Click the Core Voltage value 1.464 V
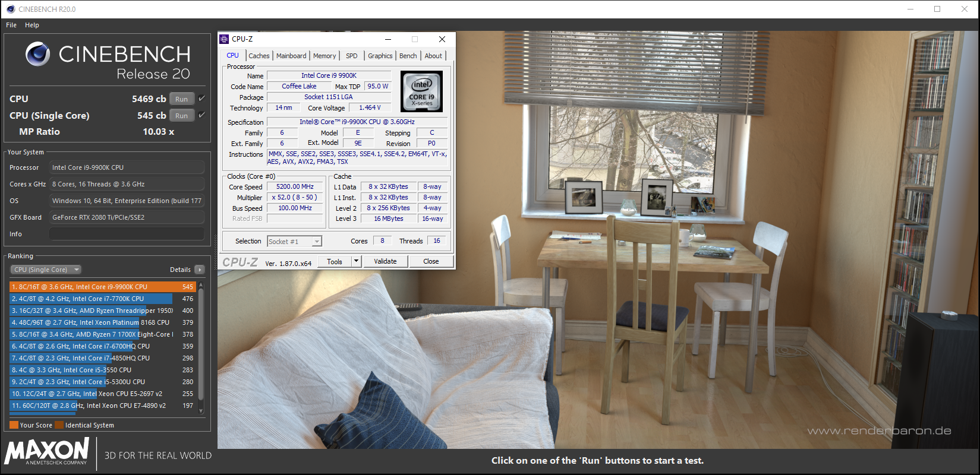980x475 pixels. 370,107
